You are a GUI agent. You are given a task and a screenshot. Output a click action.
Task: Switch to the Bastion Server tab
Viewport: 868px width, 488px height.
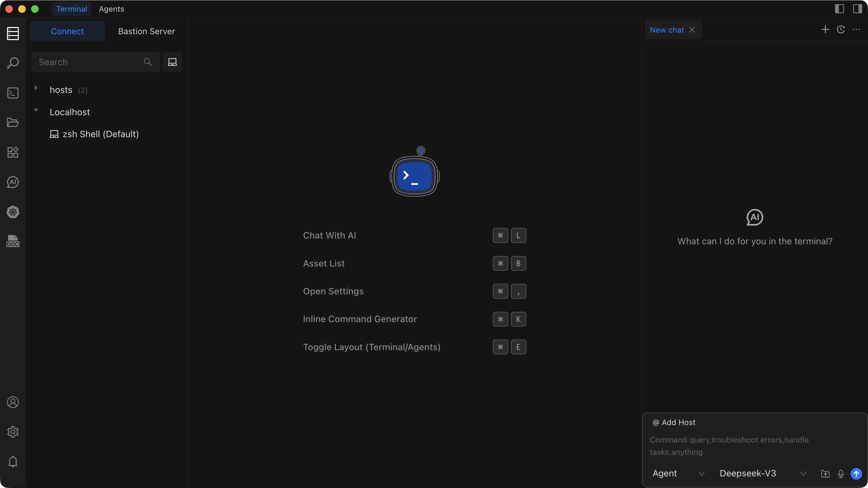pyautogui.click(x=146, y=31)
